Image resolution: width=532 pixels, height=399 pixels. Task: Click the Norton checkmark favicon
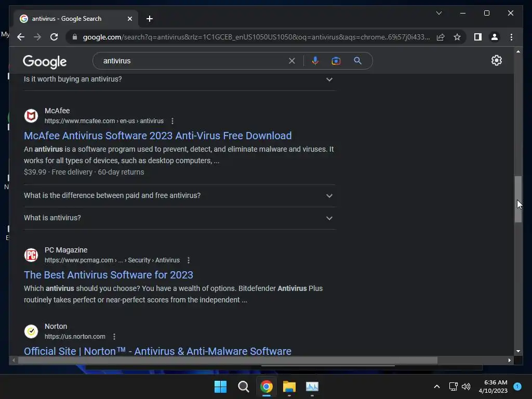31,331
